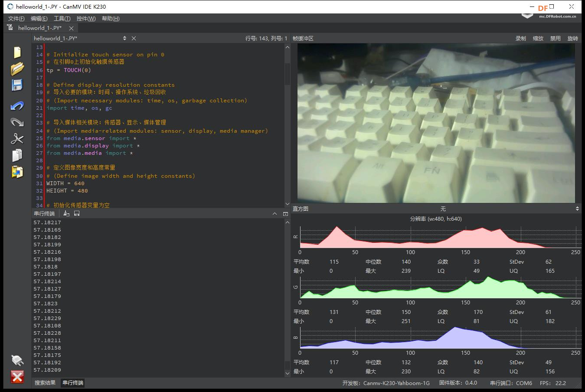Click the 旋转 rotate button
This screenshot has height=392, width=585.
572,38
